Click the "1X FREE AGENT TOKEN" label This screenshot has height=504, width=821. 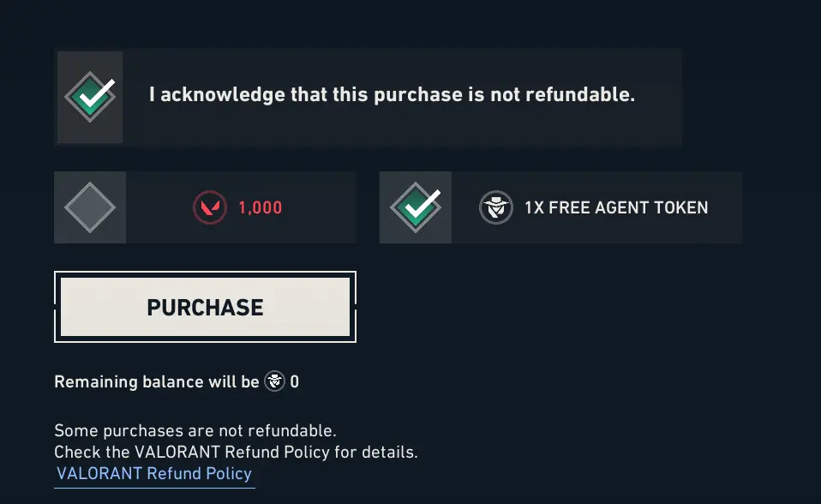616,207
